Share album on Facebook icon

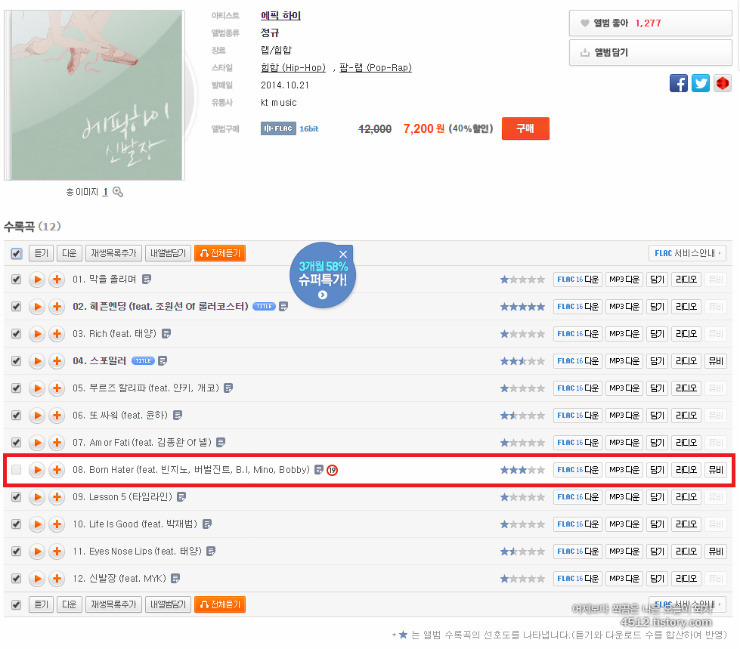tap(678, 84)
